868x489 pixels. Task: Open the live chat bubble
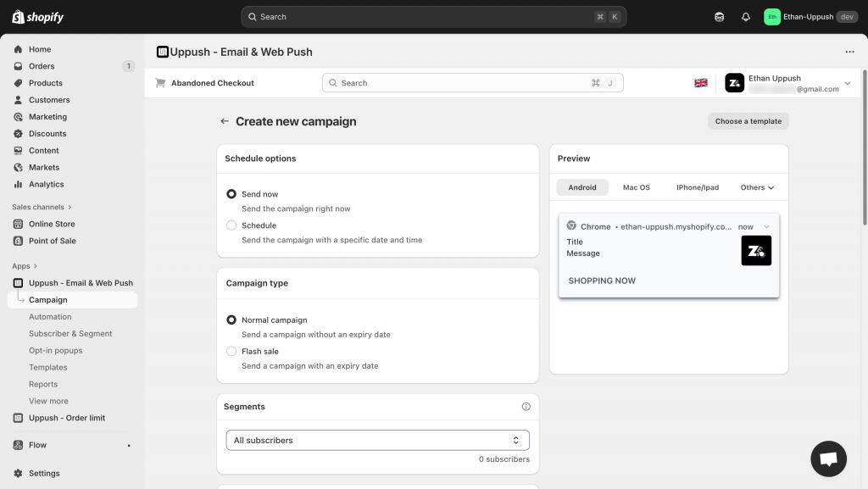(x=828, y=458)
